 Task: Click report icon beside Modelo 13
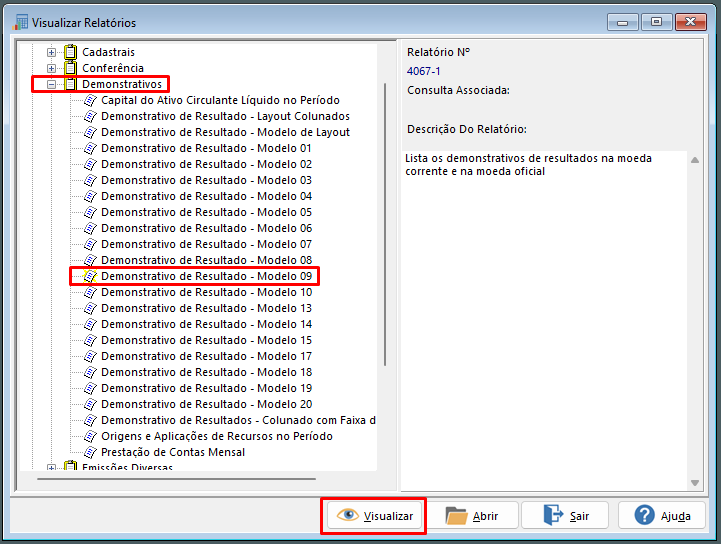click(91, 309)
